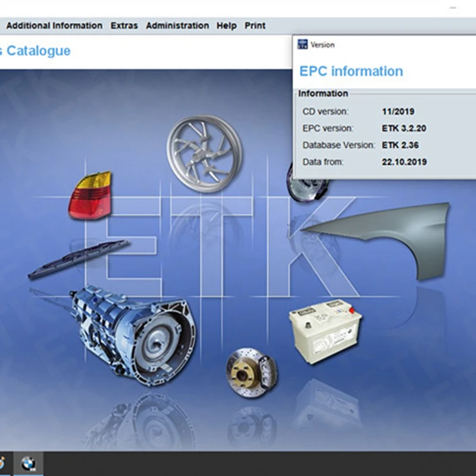Click the Information group label
Image resolution: width=476 pixels, height=476 pixels.
pyautogui.click(x=323, y=93)
